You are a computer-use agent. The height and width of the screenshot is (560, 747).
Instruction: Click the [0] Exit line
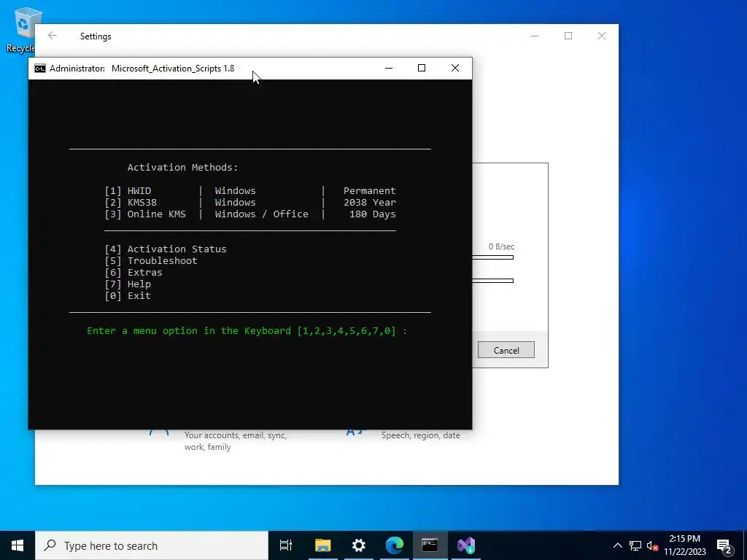click(x=128, y=296)
